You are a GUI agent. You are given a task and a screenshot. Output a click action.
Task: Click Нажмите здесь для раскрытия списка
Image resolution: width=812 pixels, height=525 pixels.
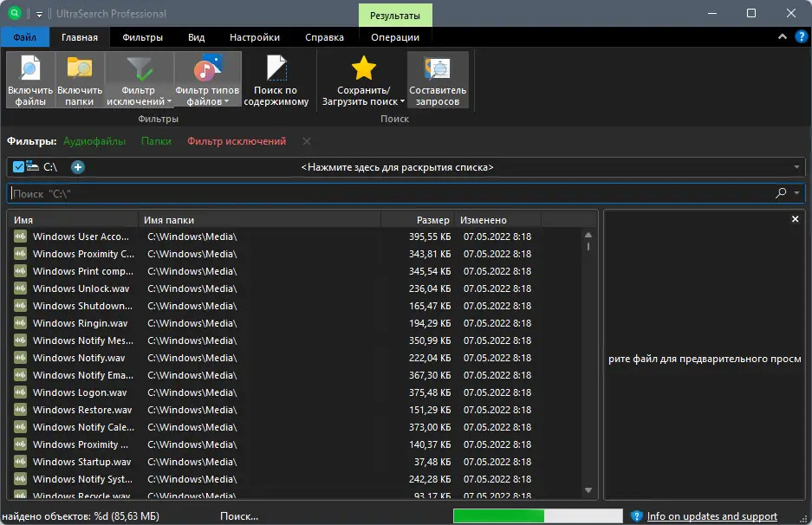397,167
